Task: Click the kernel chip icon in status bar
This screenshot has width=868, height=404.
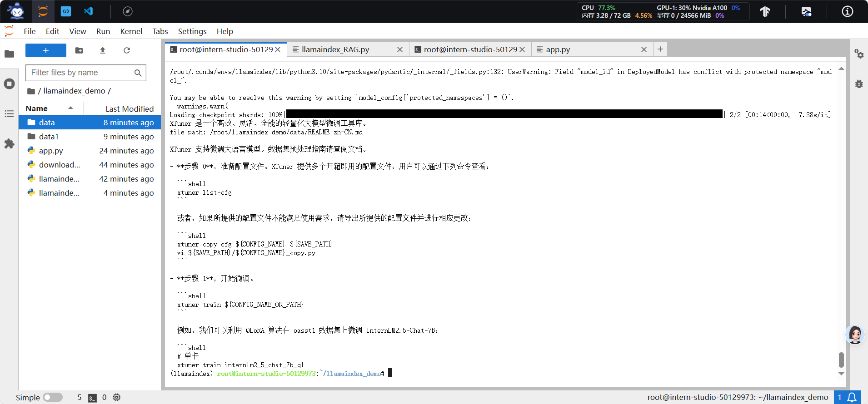Action: tap(117, 398)
